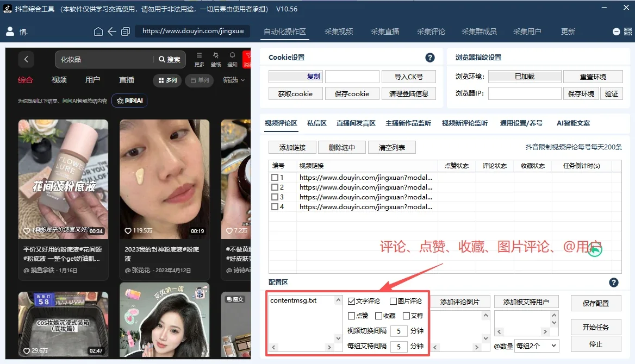Image resolution: width=635 pixels, height=364 pixels.
Task: Expand the 筛选 filter dropdown
Action: (x=234, y=80)
